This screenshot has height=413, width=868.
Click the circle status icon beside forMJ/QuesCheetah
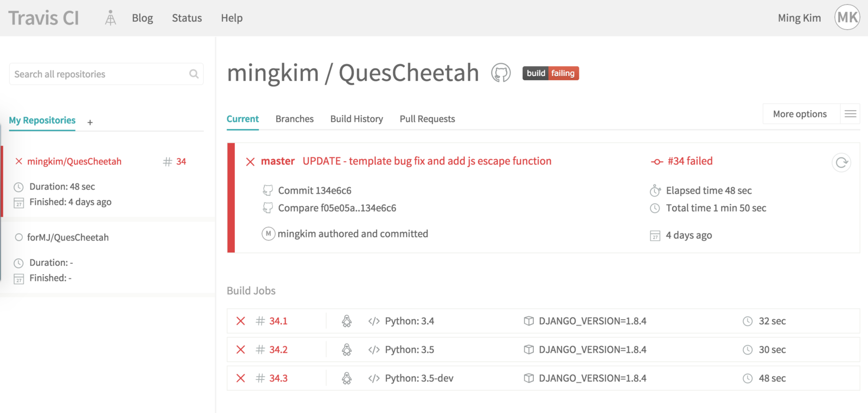[19, 237]
